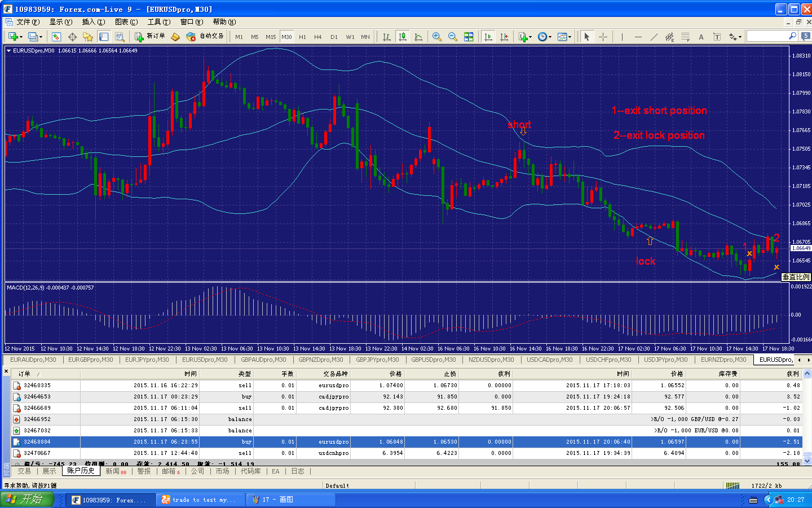Viewport: 812px width, 508px height.
Task: Select the horizontal line drawing tool
Action: tap(638, 37)
